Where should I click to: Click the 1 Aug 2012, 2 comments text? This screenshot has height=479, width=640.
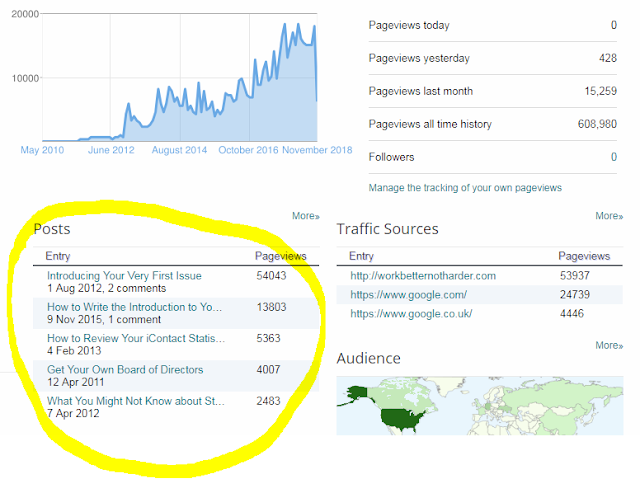click(107, 288)
